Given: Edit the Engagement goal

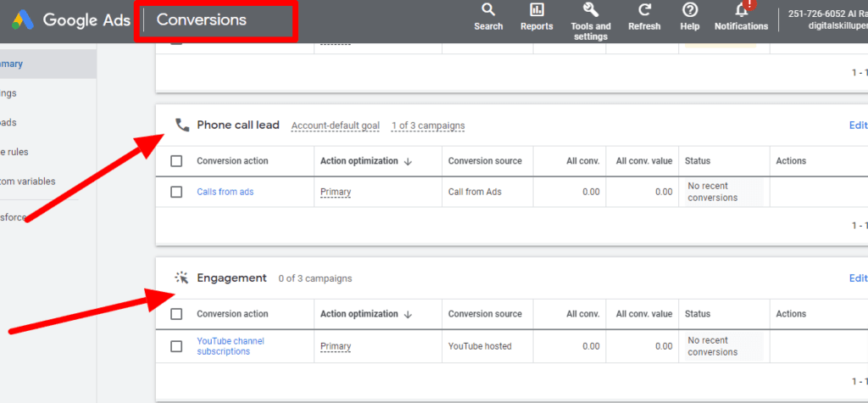Looking at the screenshot, I should (x=858, y=278).
